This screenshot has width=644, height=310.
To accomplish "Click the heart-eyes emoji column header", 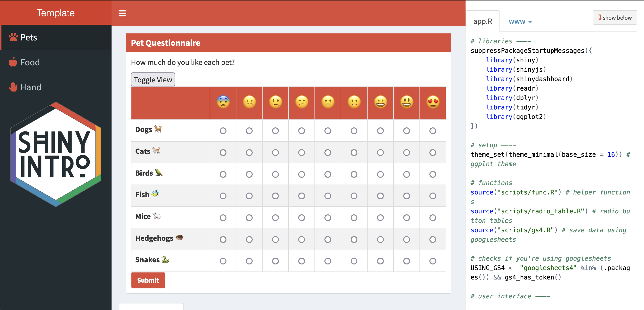I will (433, 102).
